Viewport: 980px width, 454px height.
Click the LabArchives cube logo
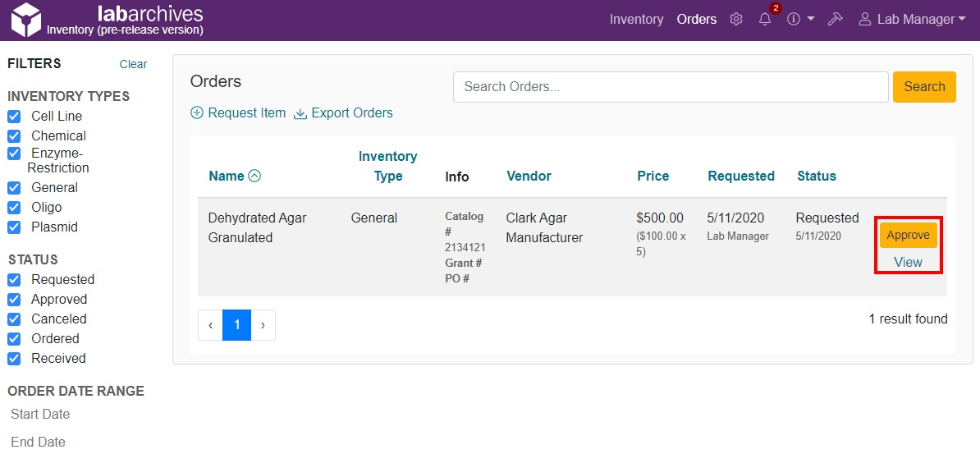pos(25,20)
